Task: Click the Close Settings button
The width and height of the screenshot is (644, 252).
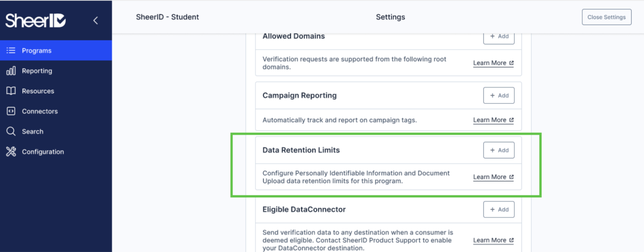Action: tap(607, 17)
